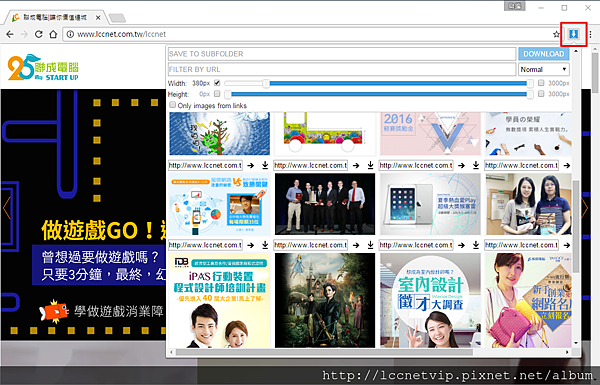This screenshot has width=600, height=385.
Task: Click the popup scroll-down arrow
Action: coord(576,343)
